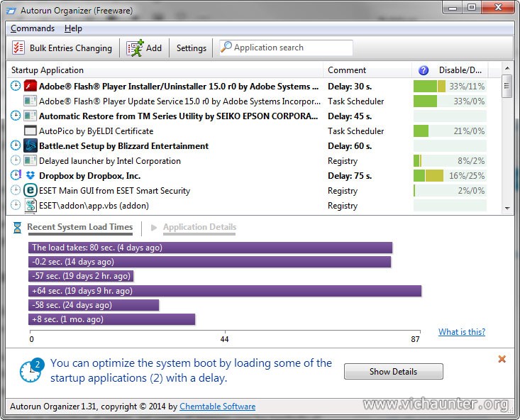Click the +8 sec. (1 mo. ago) bar
The width and height of the screenshot is (520, 420).
[x=112, y=319]
